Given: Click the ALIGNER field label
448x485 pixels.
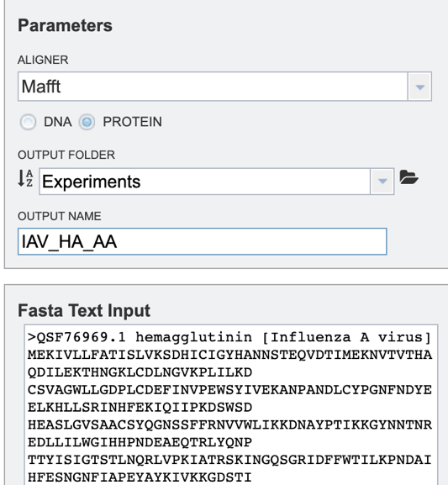Looking at the screenshot, I should pyautogui.click(x=43, y=60).
